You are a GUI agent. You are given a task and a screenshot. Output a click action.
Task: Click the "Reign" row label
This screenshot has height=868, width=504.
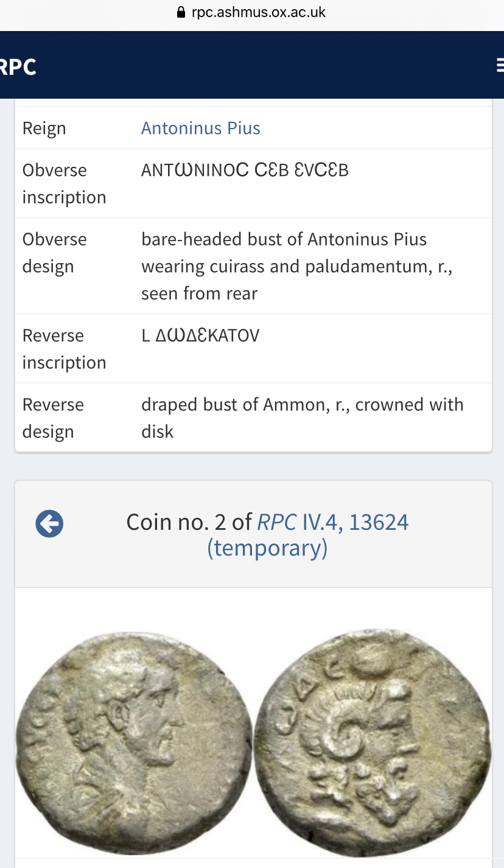click(44, 129)
